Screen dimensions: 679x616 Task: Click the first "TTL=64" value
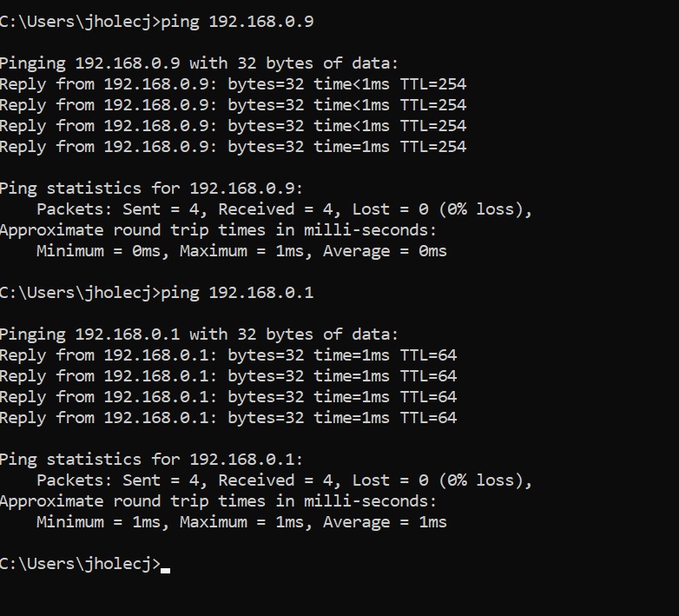pos(428,355)
